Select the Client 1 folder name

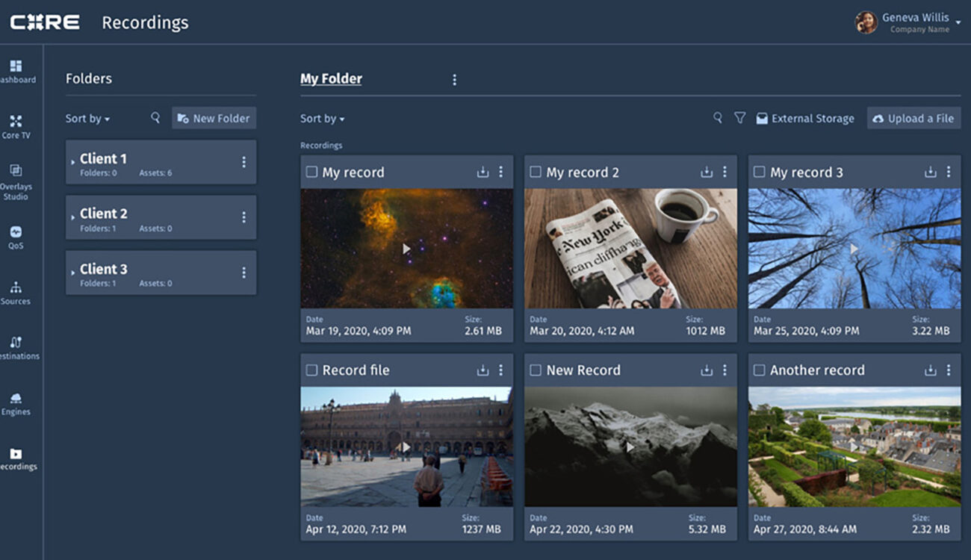coord(103,158)
